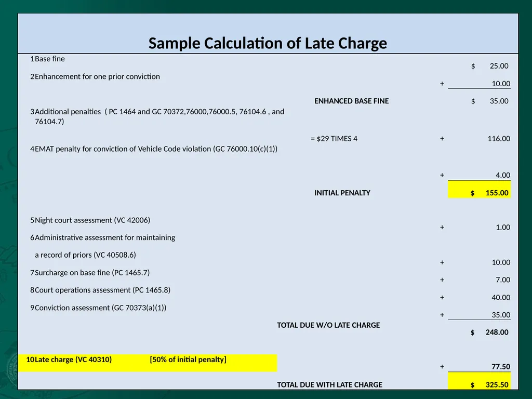The height and width of the screenshot is (399, 532).
Task: Click 'Conviction assessment (GC 70373(a)(1))' text
Action: 100,308
